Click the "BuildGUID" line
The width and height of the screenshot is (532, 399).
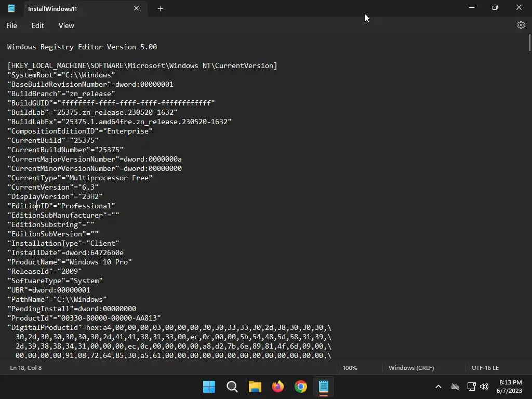111,103
